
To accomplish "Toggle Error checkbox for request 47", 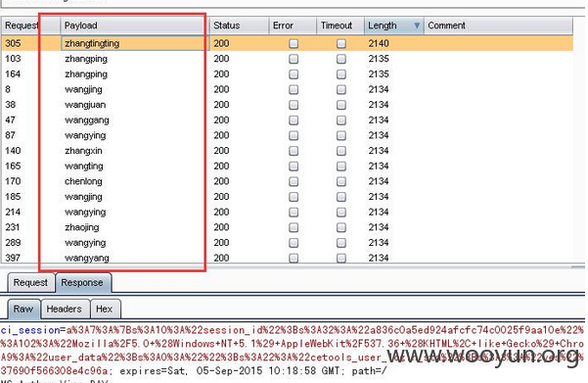I will tap(294, 120).
